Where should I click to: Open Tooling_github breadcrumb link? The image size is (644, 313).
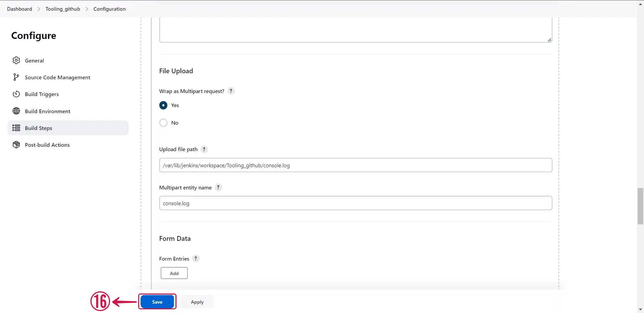tap(63, 9)
